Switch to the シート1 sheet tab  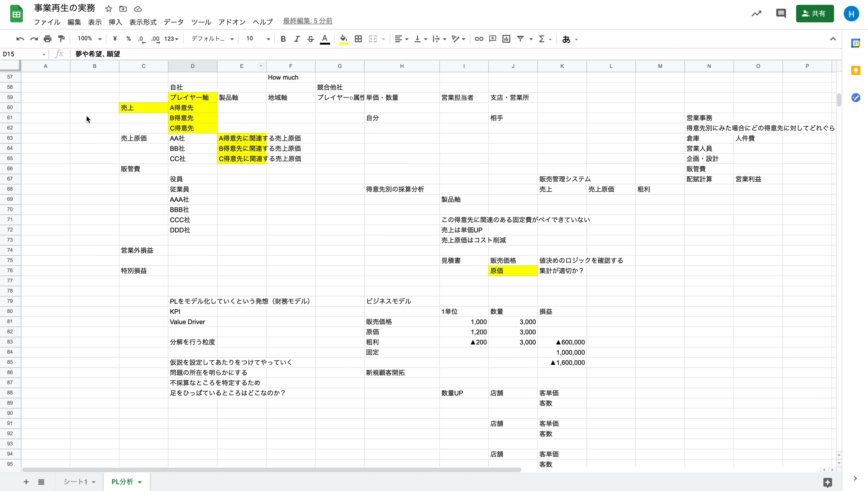[76, 482]
